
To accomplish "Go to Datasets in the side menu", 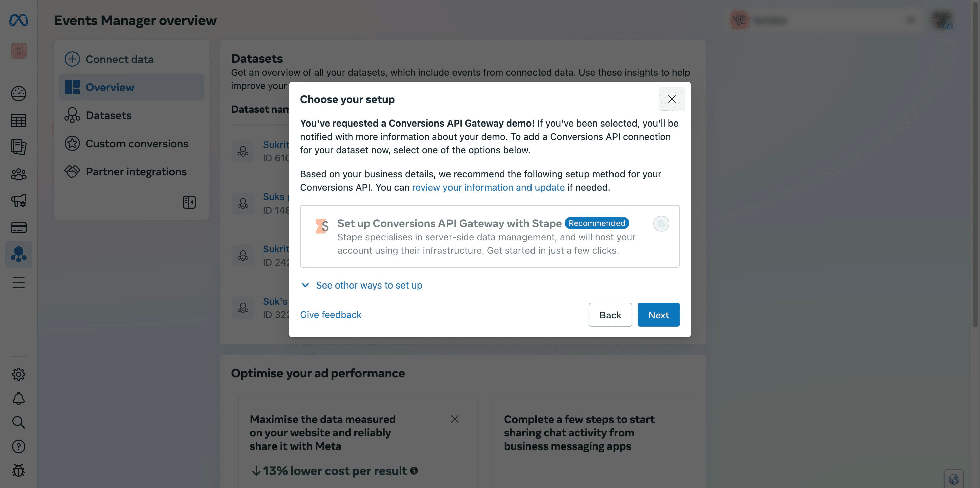I will pos(108,115).
